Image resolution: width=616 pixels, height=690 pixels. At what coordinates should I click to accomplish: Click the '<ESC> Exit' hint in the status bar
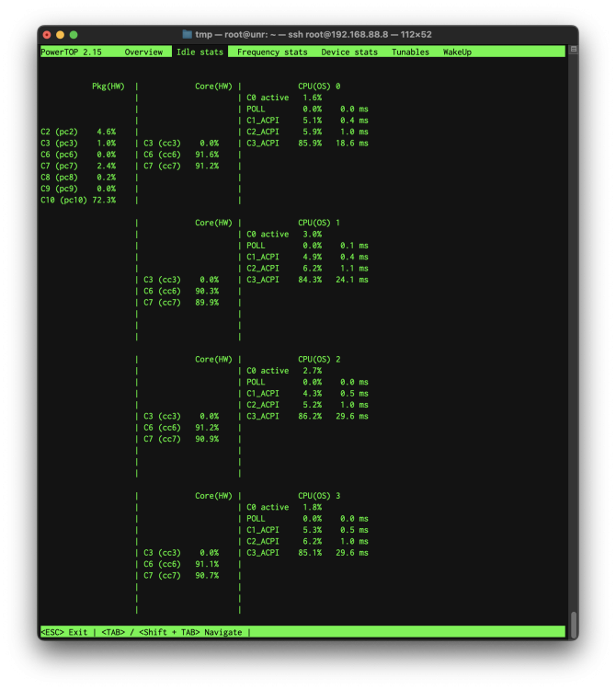tap(63, 632)
